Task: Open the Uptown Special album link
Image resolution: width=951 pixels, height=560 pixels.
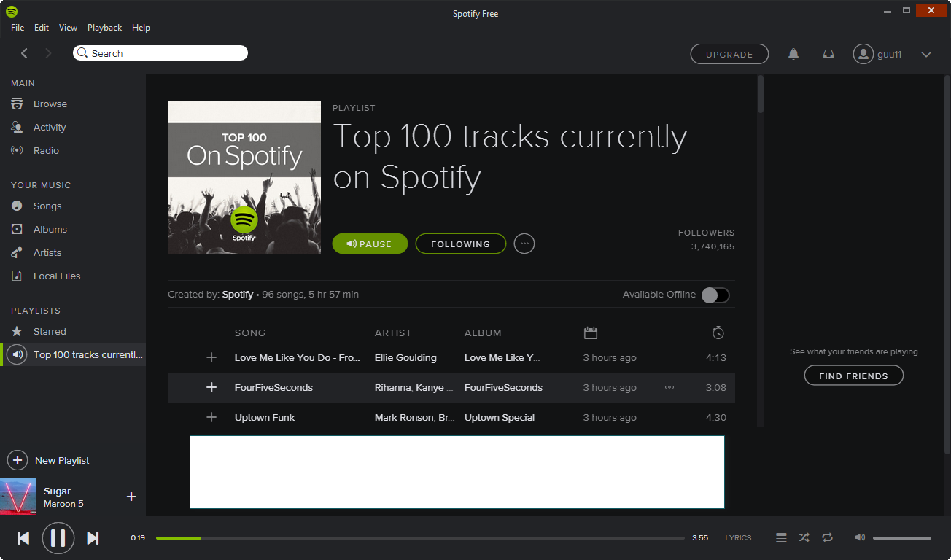Action: pos(500,417)
